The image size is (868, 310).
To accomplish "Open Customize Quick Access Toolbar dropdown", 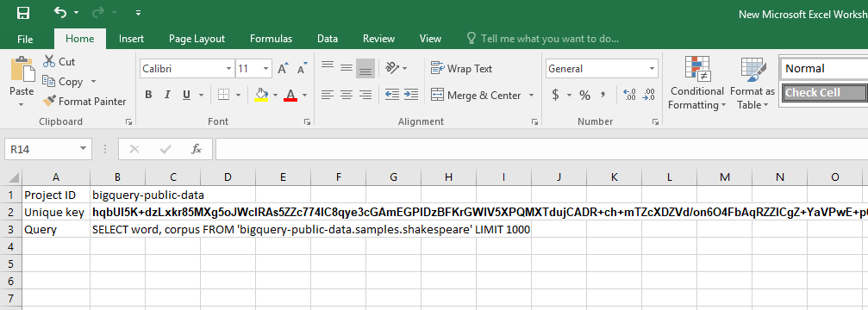I will [138, 13].
